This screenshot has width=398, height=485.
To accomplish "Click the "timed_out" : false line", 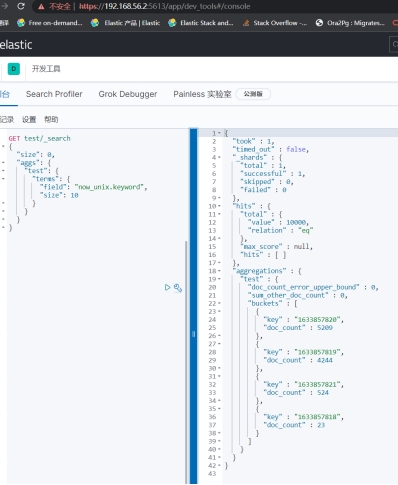I will 271,149.
